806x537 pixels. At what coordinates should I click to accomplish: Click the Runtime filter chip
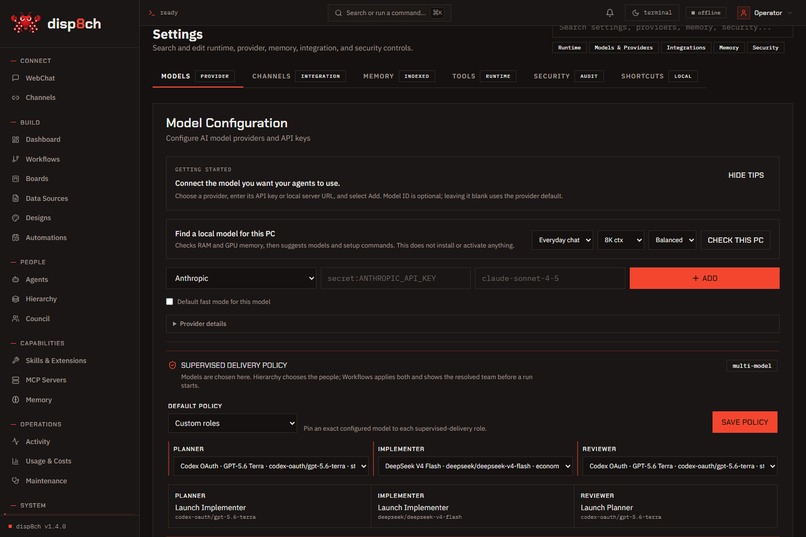[x=569, y=47]
